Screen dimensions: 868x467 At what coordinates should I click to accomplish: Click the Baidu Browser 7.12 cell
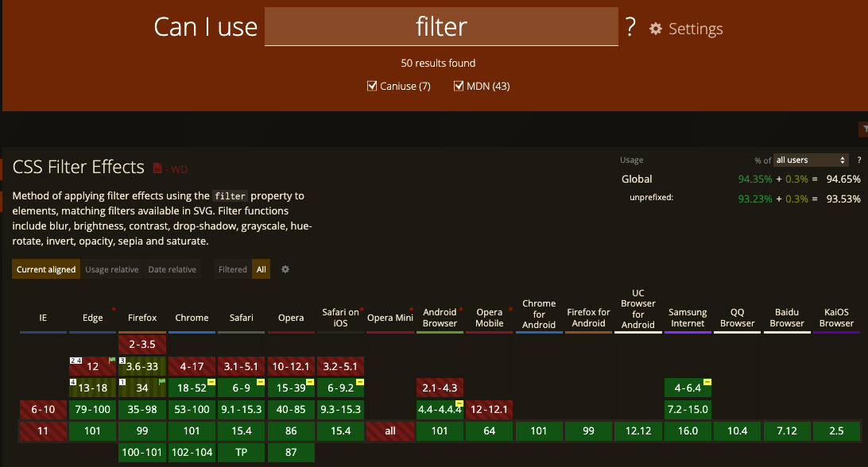(787, 431)
